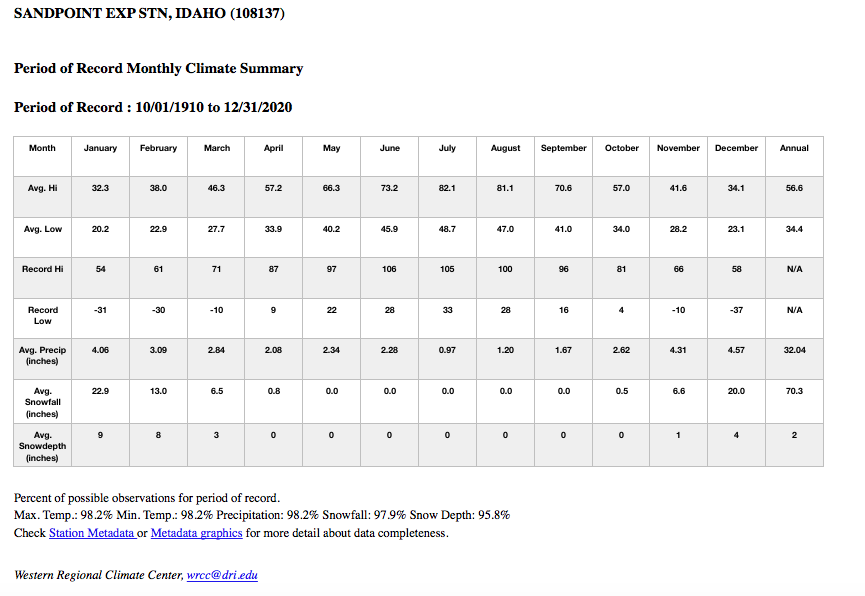This screenshot has height=596, width=865.
Task: Click the N/A cell in Record Hi row
Action: (794, 269)
